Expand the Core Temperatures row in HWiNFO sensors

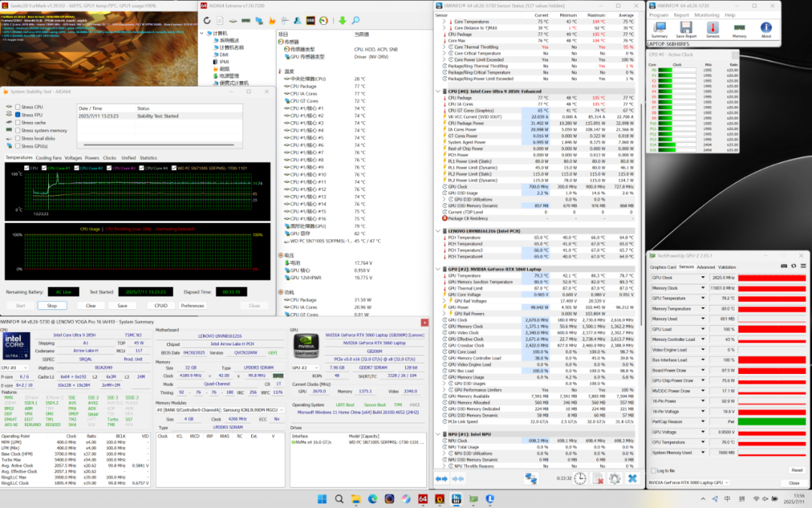point(444,22)
